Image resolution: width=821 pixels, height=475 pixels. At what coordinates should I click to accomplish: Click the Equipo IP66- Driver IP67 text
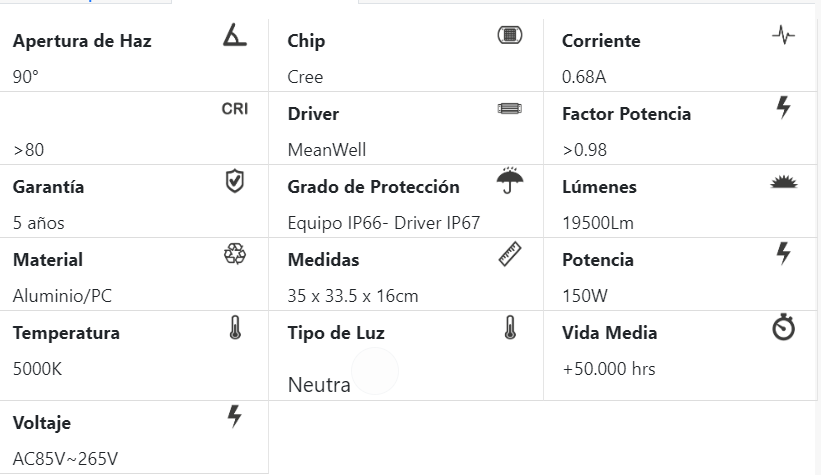(x=384, y=223)
